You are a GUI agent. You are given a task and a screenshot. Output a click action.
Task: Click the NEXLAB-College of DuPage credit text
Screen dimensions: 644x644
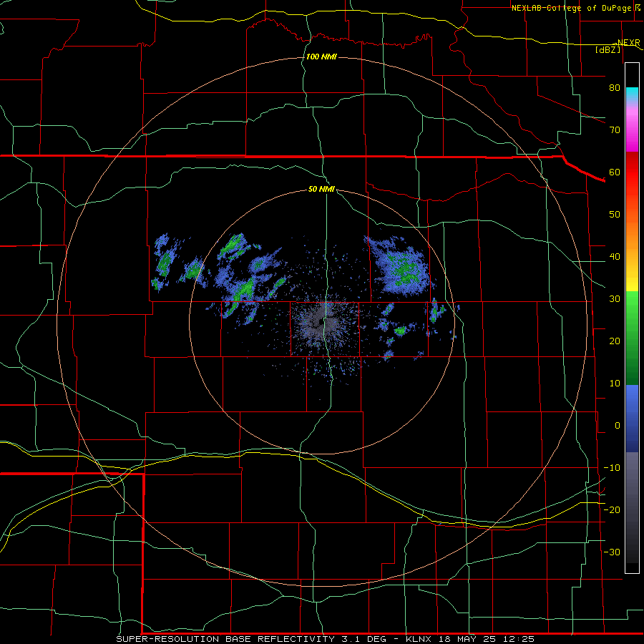(x=571, y=8)
